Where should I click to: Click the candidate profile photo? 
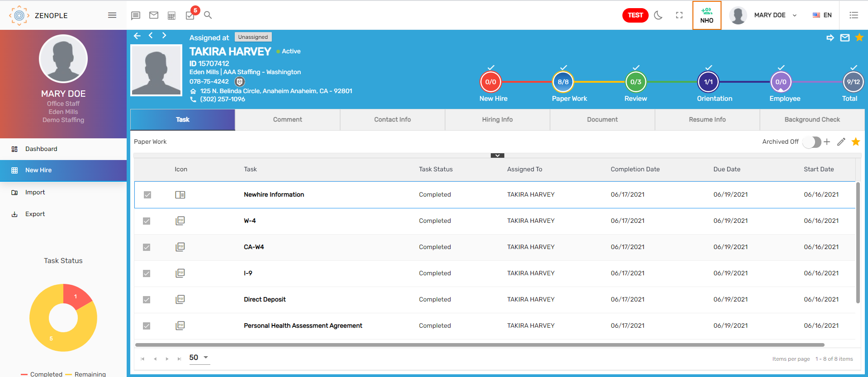point(157,71)
